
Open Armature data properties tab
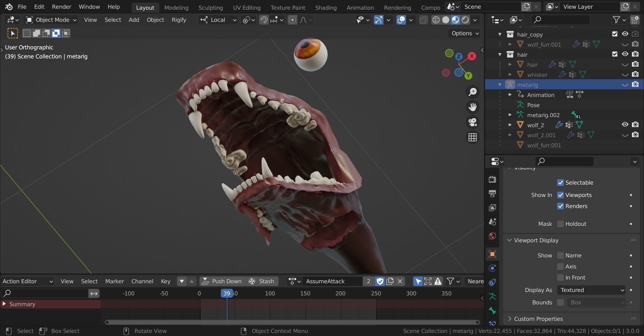(492, 296)
